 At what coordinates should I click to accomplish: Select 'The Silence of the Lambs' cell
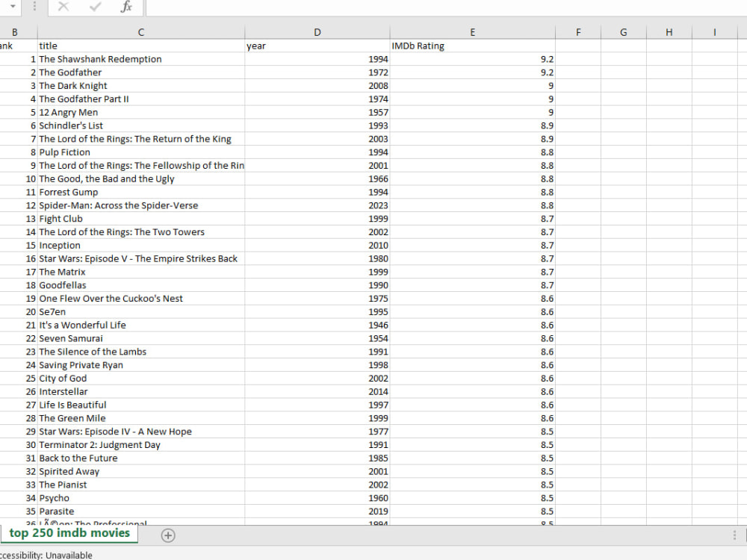coord(141,352)
